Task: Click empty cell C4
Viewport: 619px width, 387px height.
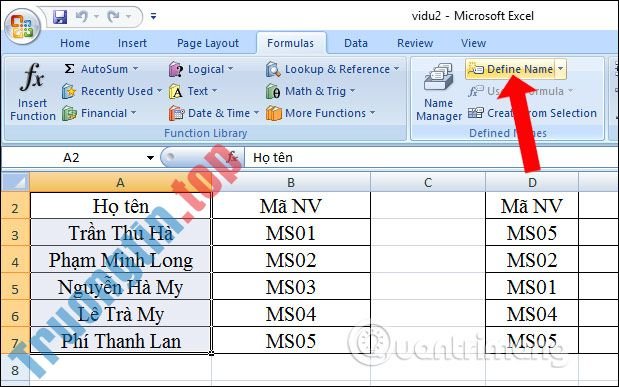Action: click(428, 260)
